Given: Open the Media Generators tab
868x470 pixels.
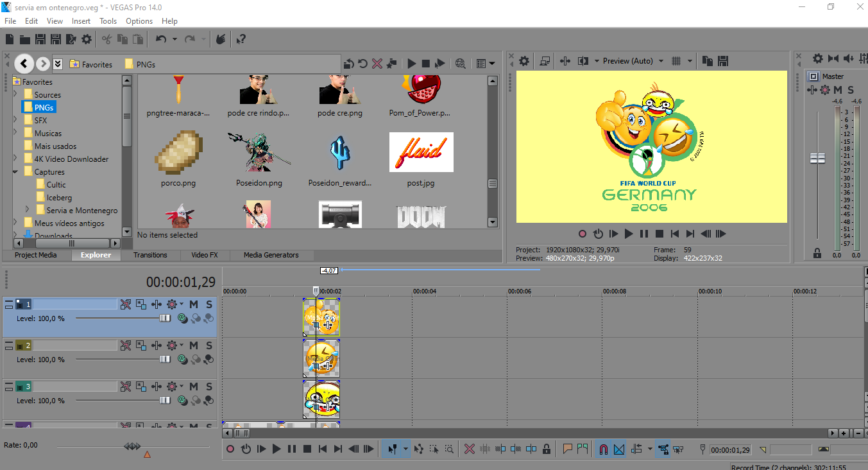Looking at the screenshot, I should click(x=271, y=255).
